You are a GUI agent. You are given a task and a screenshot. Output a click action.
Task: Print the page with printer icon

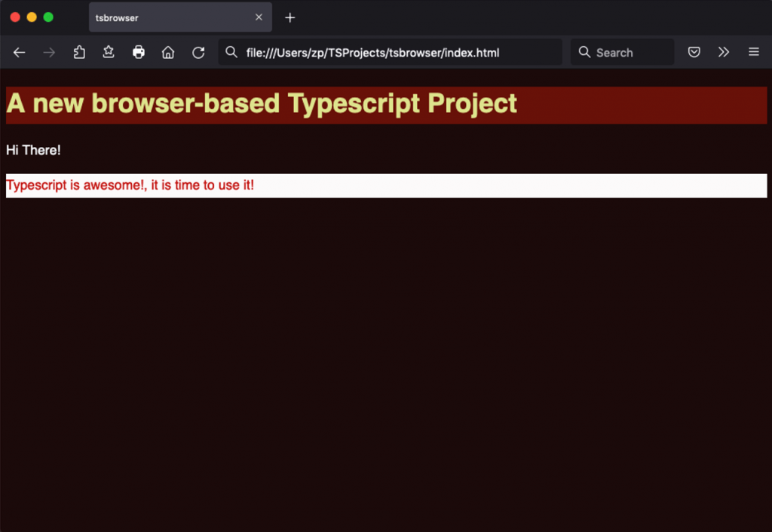pos(139,52)
